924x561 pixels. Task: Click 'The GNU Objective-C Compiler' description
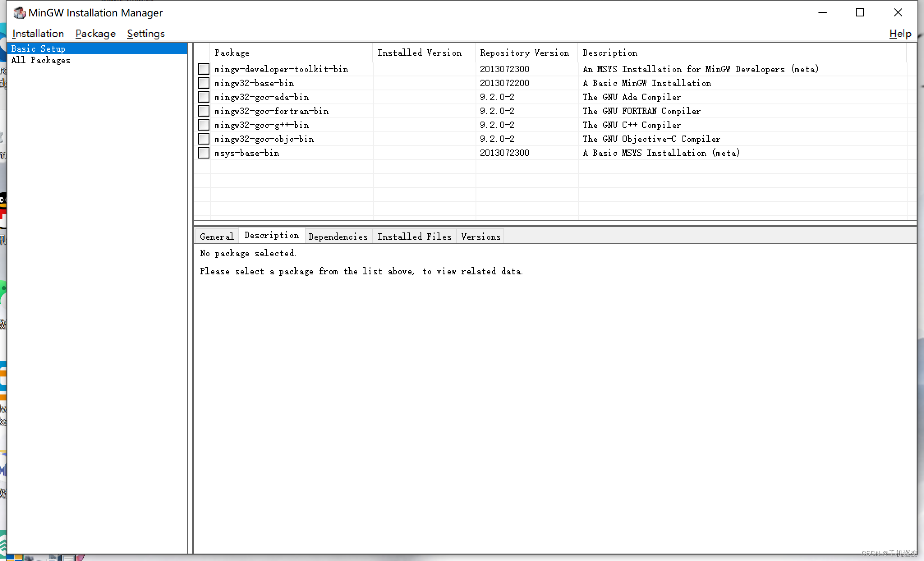point(651,139)
